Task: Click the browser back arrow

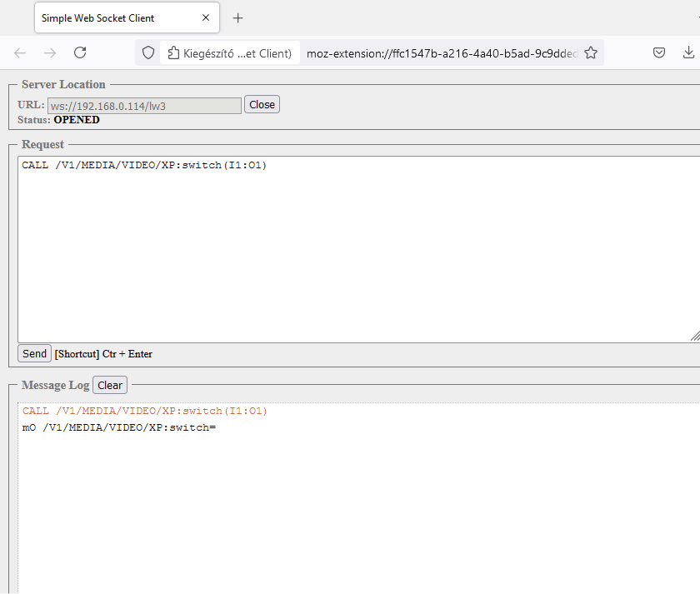Action: click(x=20, y=52)
